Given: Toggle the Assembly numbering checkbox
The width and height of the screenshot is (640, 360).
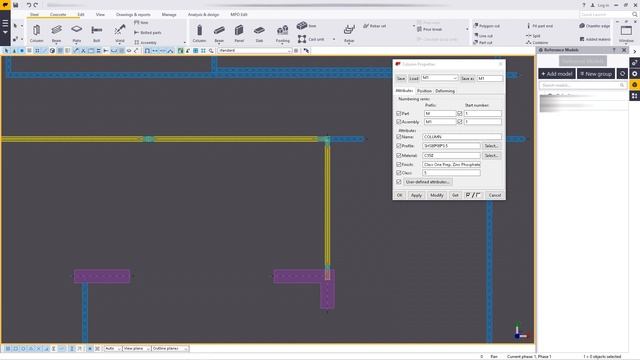Looking at the screenshot, I should point(398,122).
